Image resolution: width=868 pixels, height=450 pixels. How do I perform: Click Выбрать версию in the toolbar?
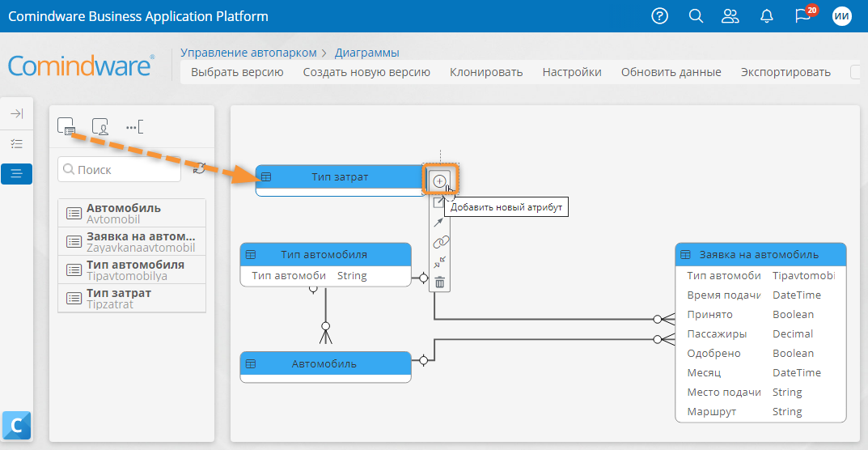[x=237, y=72]
